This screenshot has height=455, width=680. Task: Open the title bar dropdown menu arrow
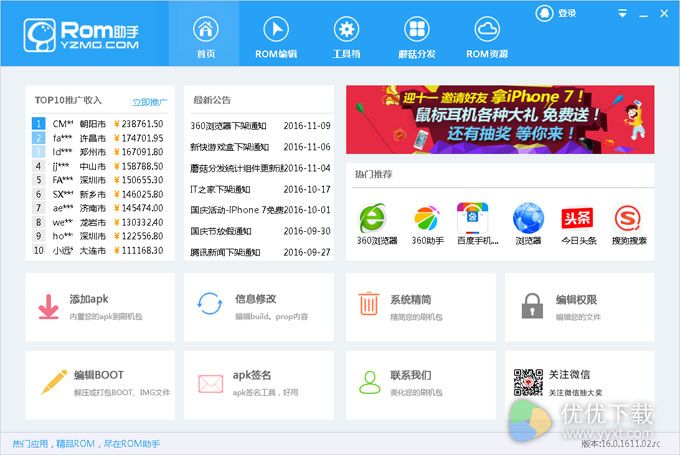click(x=622, y=14)
